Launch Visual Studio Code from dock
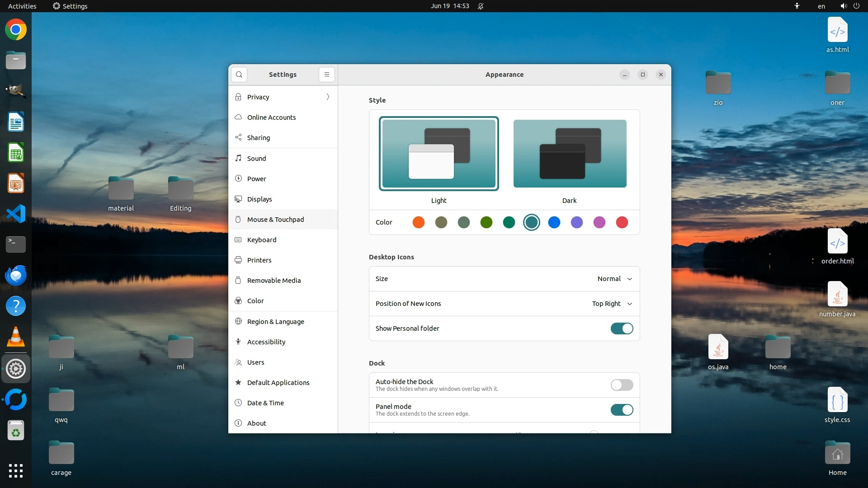The height and width of the screenshot is (488, 868). 16,214
